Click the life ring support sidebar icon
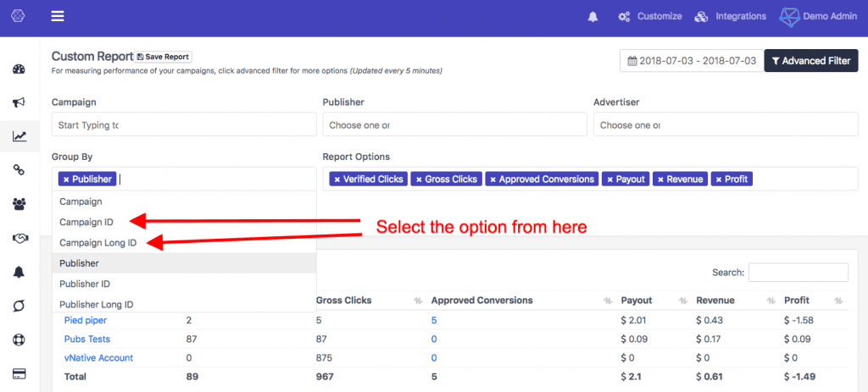Screen dimensions: 868x392 pos(19,340)
